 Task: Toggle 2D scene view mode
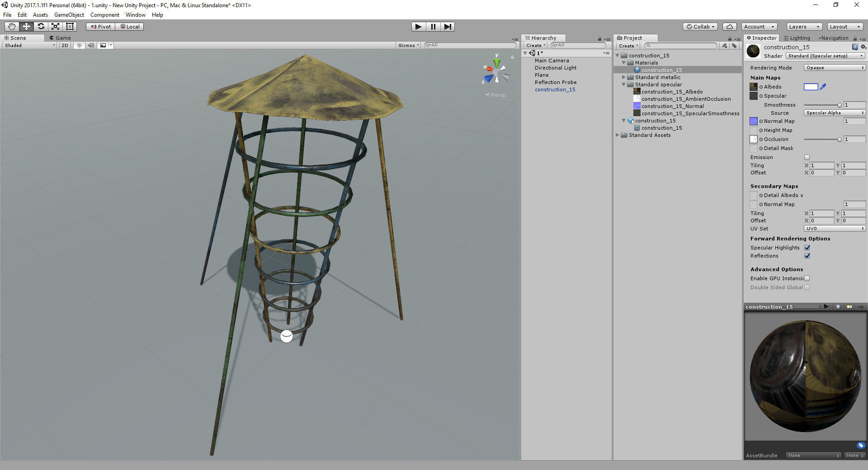[x=65, y=45]
